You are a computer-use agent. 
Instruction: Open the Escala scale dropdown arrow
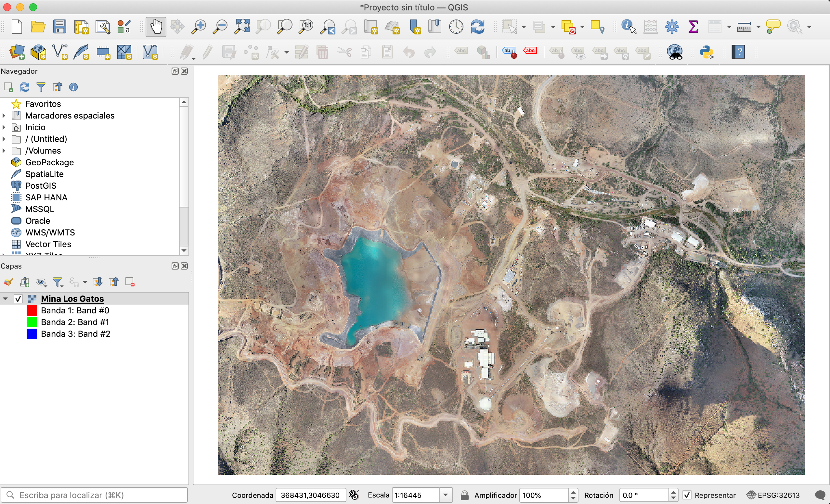tap(445, 495)
